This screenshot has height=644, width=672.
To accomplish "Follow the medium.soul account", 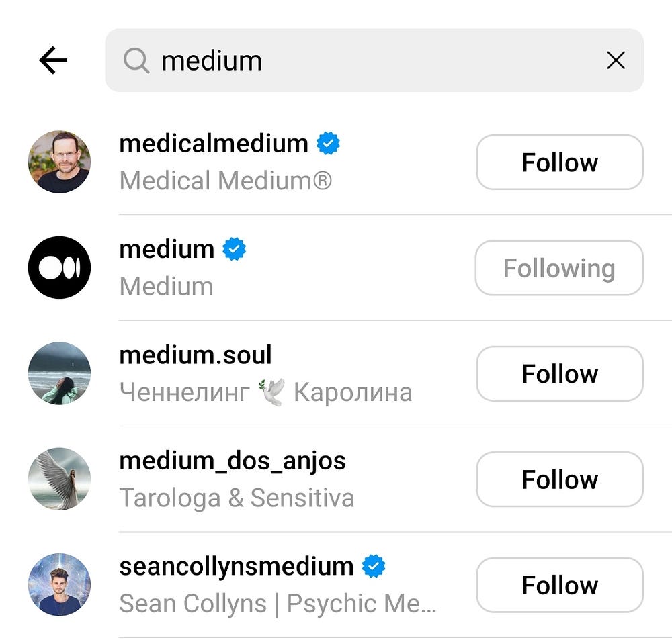I will 560,374.
